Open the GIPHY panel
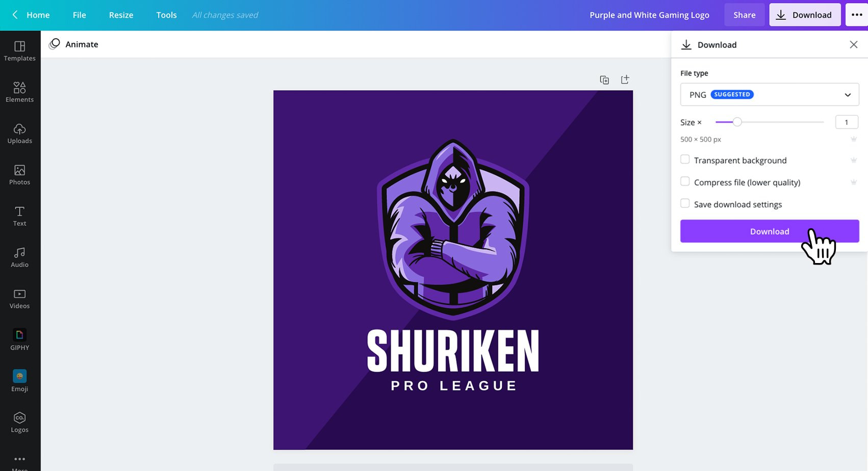The image size is (868, 471). tap(19, 338)
